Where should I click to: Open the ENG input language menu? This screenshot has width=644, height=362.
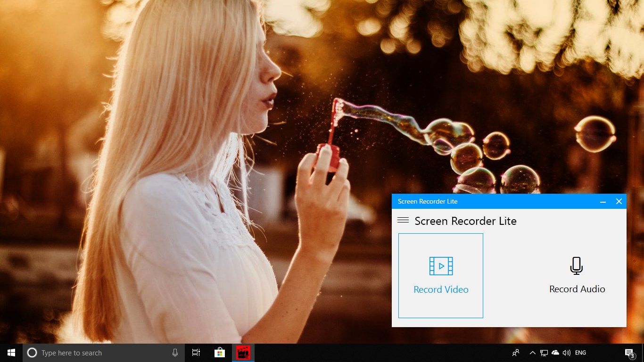click(580, 352)
